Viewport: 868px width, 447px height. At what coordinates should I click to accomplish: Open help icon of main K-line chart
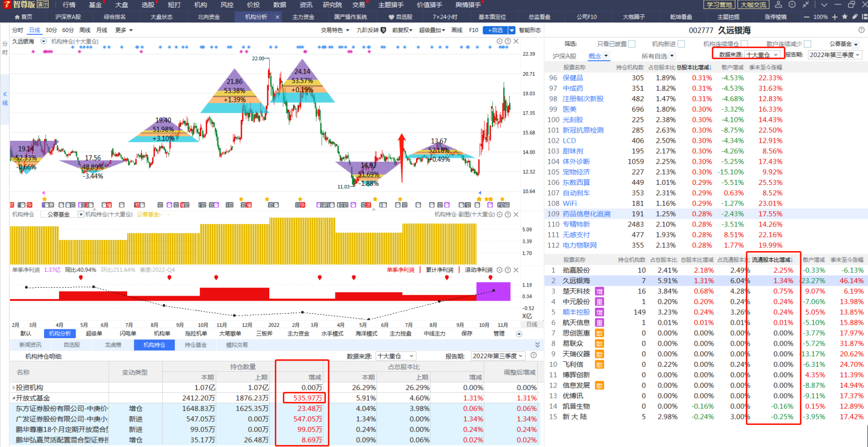[x=508, y=42]
